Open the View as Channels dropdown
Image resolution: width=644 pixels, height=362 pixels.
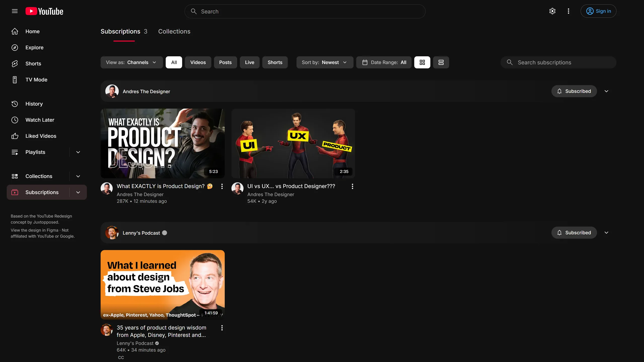(132, 62)
